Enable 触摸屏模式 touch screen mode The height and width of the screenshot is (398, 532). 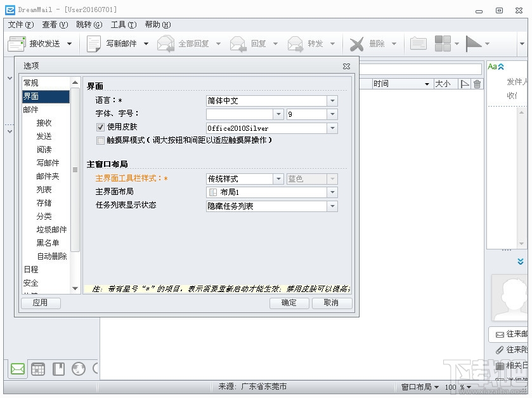click(100, 141)
